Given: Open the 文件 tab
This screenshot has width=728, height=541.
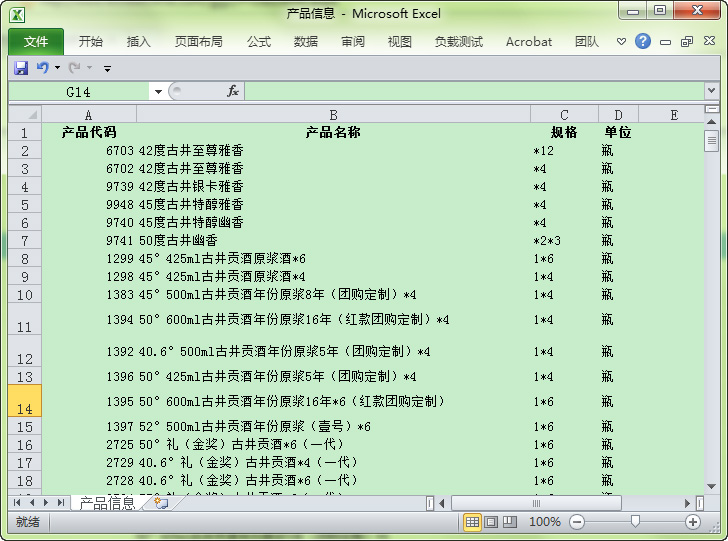Looking at the screenshot, I should pos(36,42).
